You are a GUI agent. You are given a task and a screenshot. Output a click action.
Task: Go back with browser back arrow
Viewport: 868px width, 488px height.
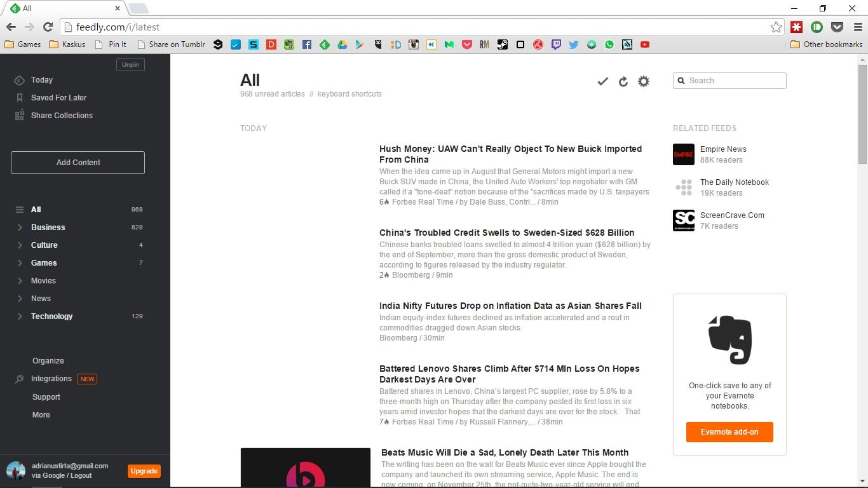pyautogui.click(x=11, y=27)
